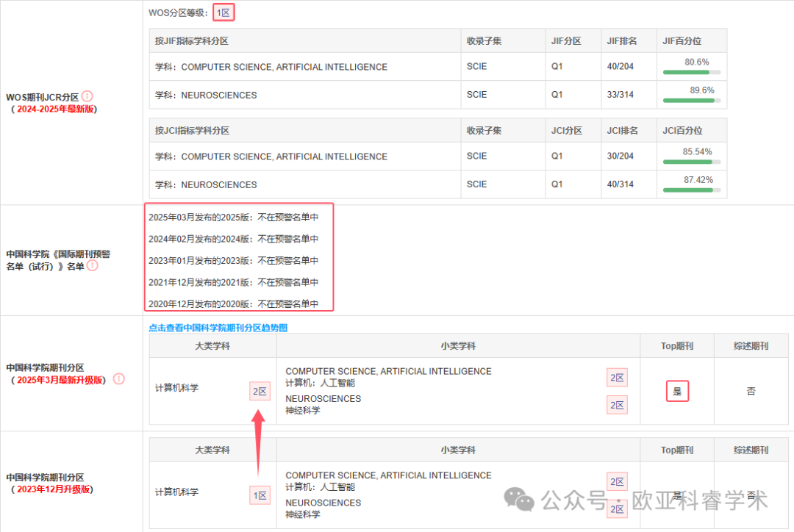
Task: Click 2023年12月升级版 red label
Action: tap(54, 489)
